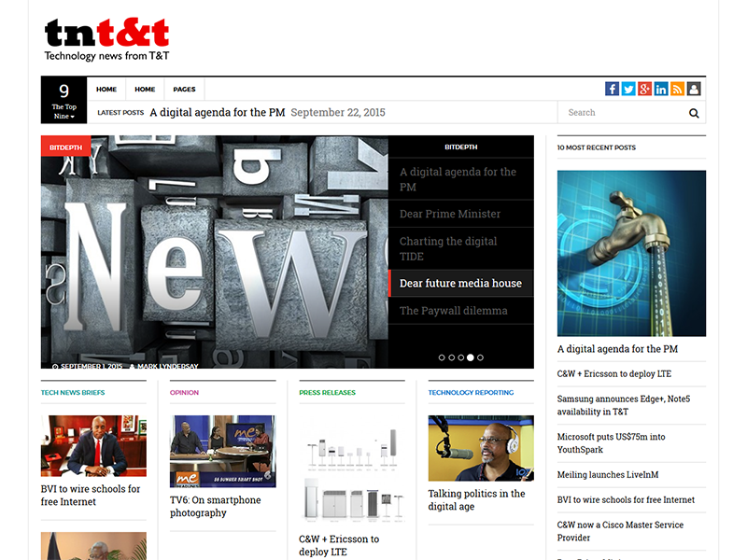Open the LinkedIn social icon

[661, 89]
